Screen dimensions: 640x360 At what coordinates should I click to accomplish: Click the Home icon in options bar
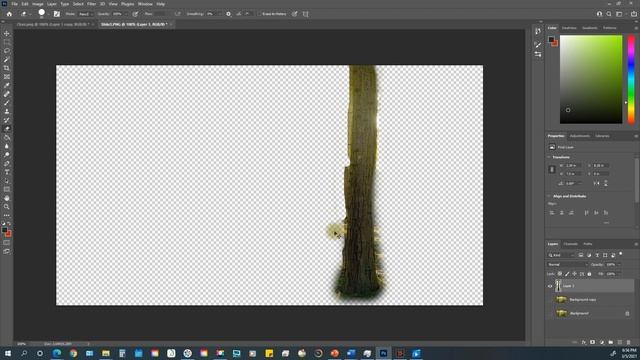[9, 14]
